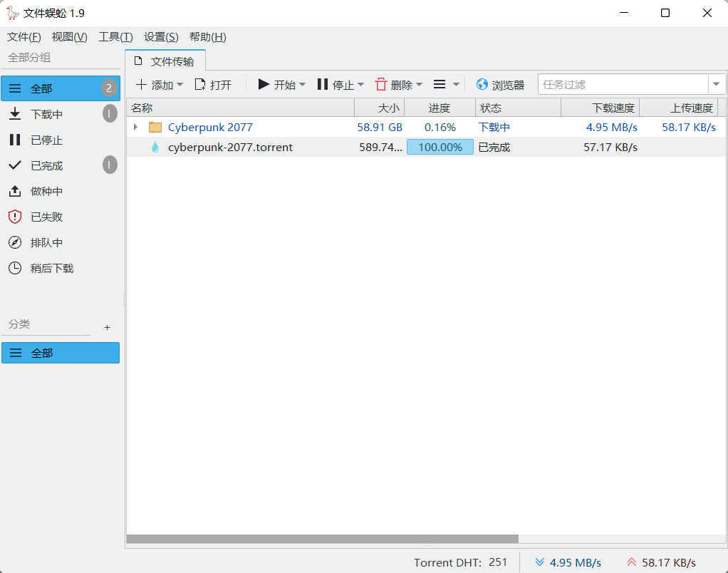Image resolution: width=728 pixels, height=573 pixels.
Task: Select 排队中 queued filter
Action: (x=61, y=242)
